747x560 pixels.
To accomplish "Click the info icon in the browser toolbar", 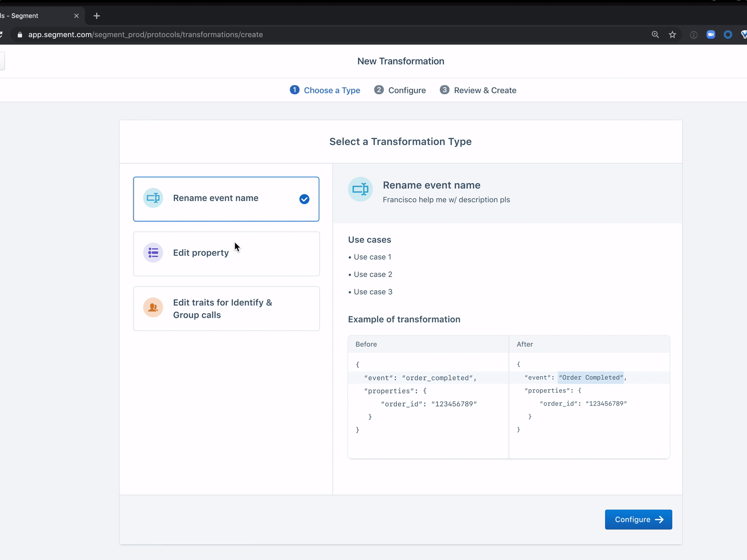I will click(x=693, y=35).
